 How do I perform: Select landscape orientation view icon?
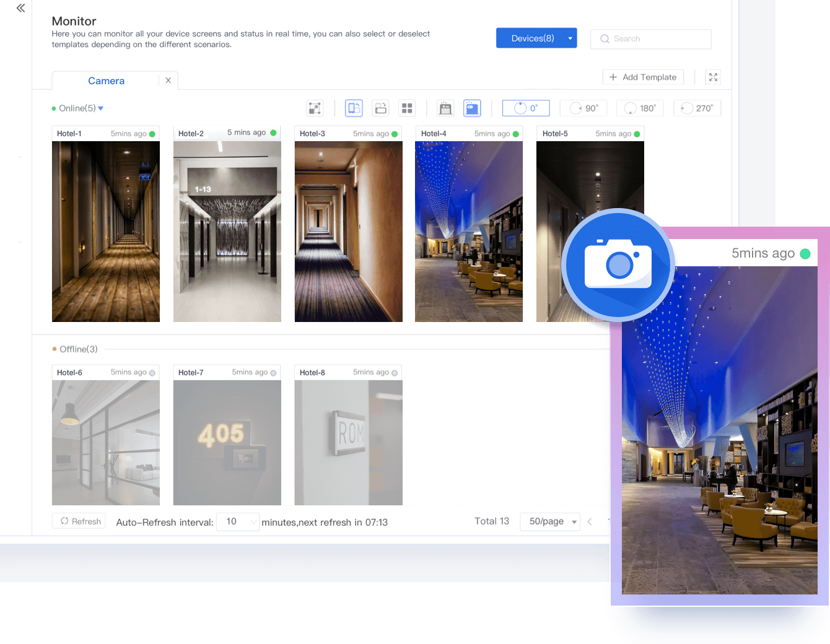coord(380,108)
